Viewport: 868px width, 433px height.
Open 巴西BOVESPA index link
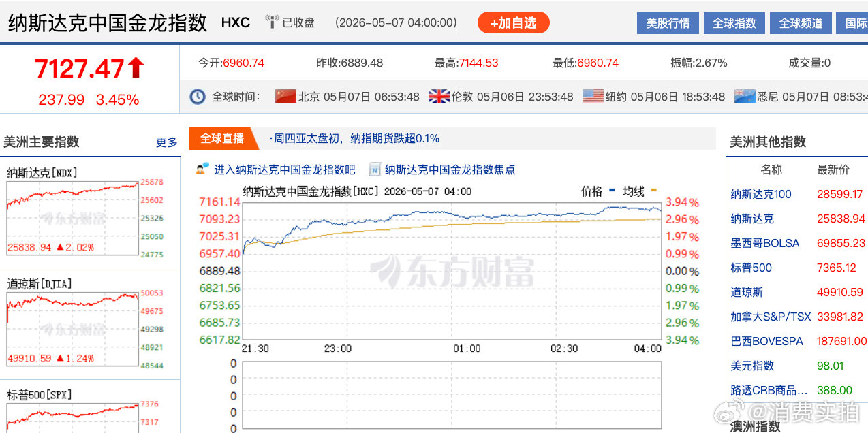click(766, 341)
